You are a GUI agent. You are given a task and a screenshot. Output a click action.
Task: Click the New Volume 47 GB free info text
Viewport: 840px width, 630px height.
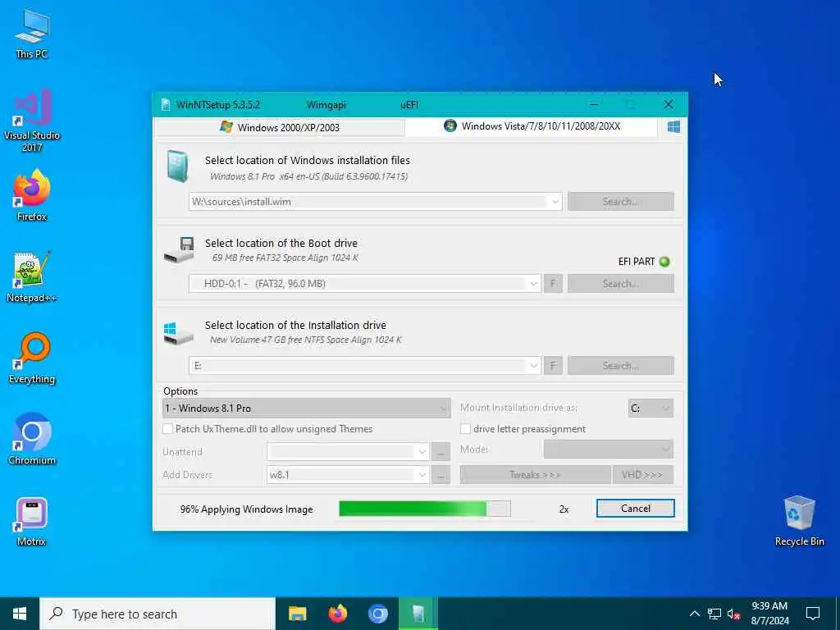[x=305, y=340]
